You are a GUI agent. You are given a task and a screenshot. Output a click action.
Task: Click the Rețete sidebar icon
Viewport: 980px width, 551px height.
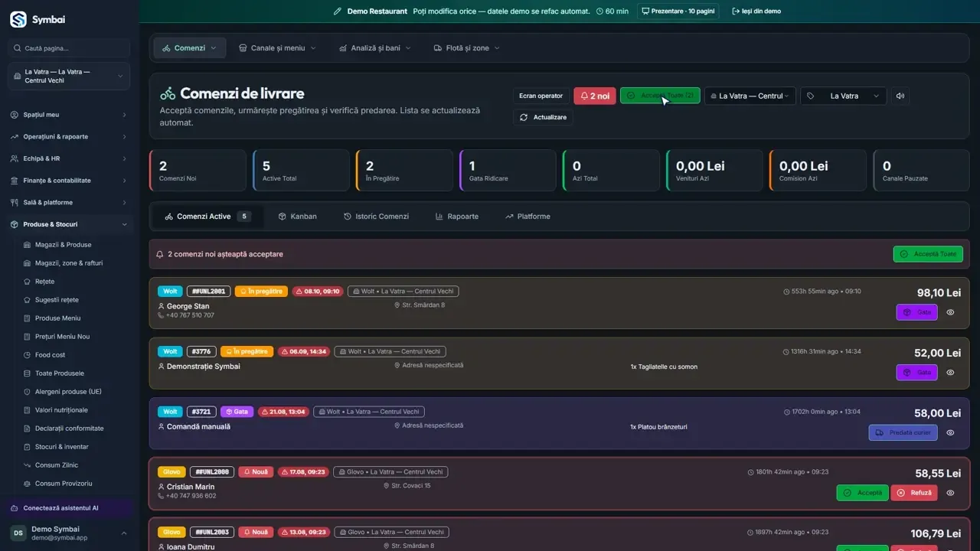(x=28, y=282)
